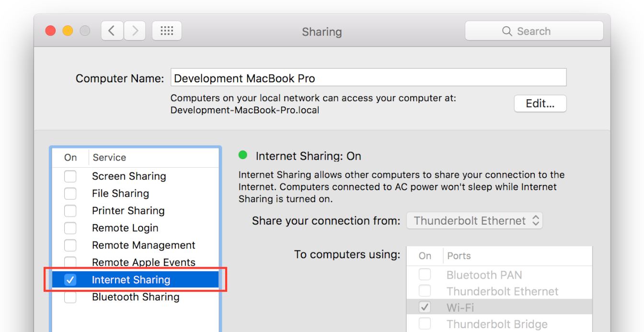Toggle the Wi-Fi port checkbox
644x332 pixels.
(425, 307)
